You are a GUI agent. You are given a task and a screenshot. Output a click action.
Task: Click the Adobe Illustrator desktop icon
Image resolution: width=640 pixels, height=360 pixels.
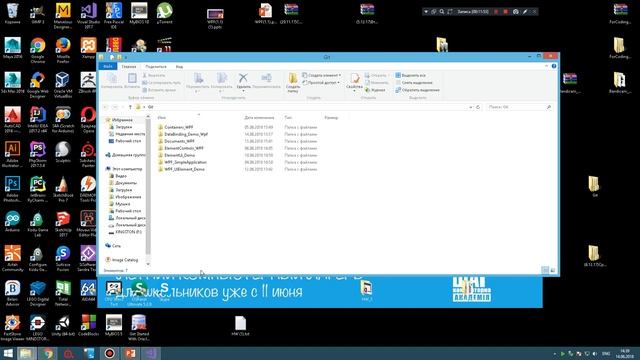point(12,154)
